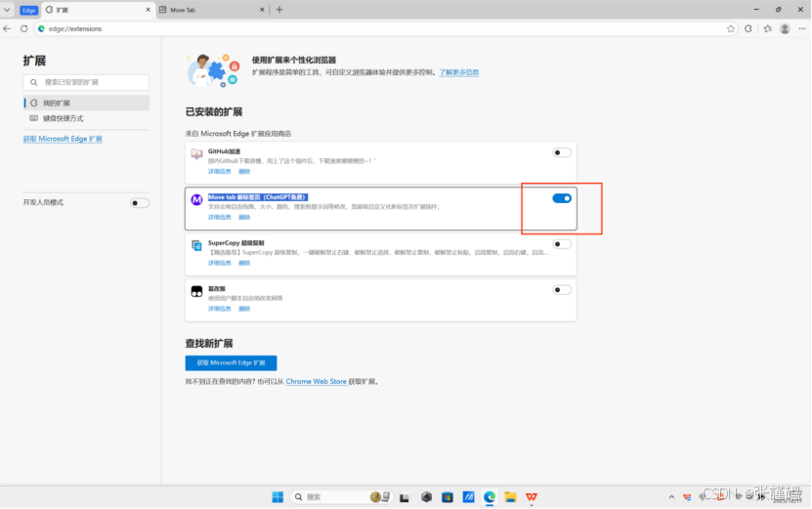The height and width of the screenshot is (509, 812).
Task: Select 键盘快捷方式 in the sidebar
Action: (x=87, y=118)
